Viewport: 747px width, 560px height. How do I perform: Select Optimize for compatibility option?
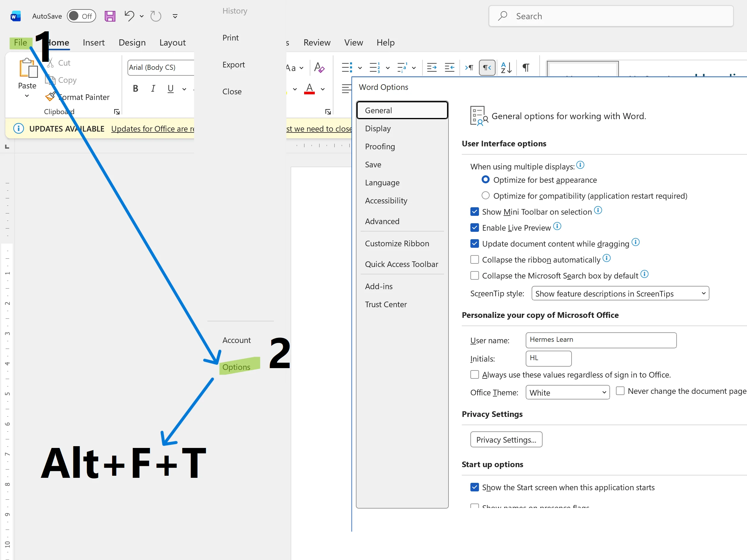[485, 195]
